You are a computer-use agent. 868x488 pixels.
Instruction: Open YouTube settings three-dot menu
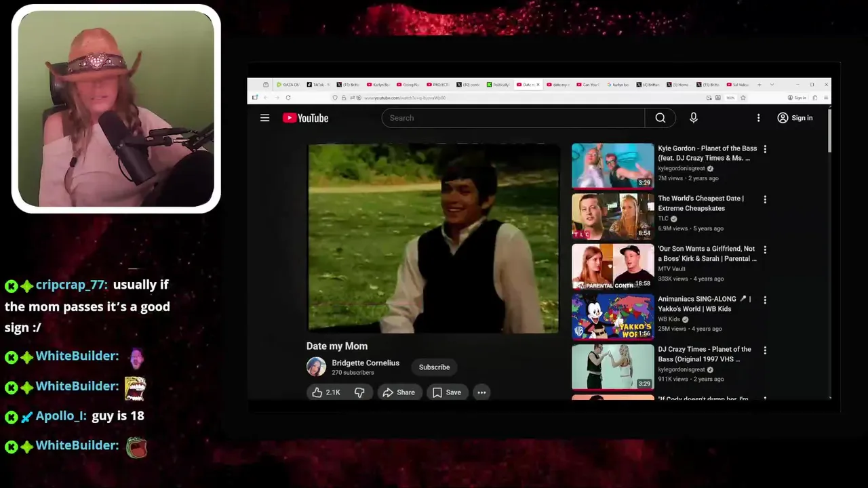pos(758,118)
